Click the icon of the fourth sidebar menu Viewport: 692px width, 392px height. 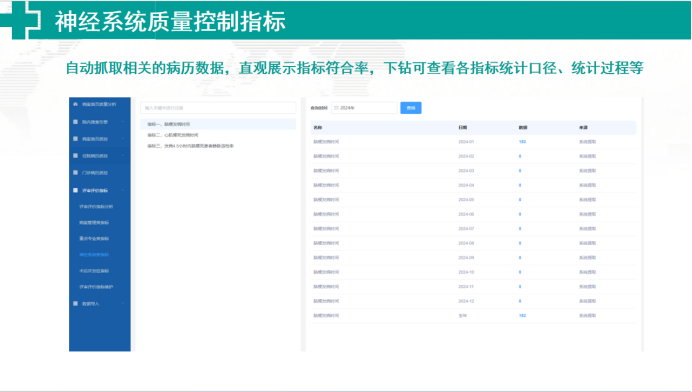pos(75,155)
